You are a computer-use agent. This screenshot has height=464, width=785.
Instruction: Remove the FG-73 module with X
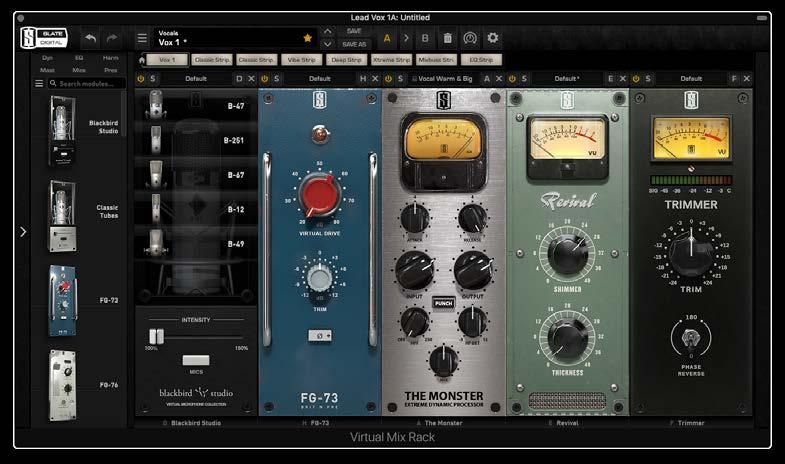pyautogui.click(x=374, y=79)
